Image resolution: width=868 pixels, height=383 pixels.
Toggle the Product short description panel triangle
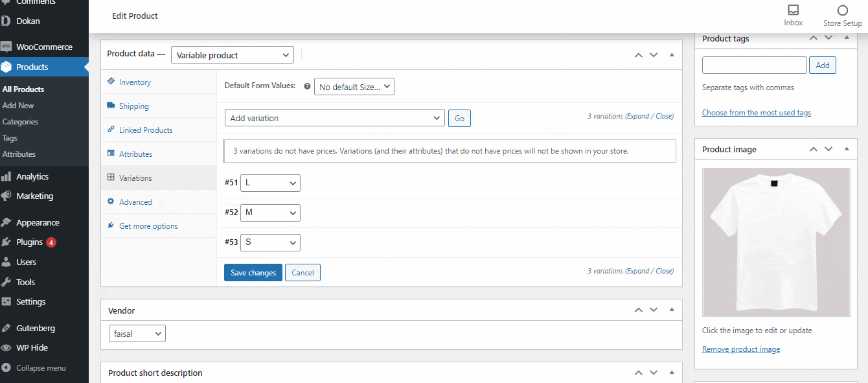click(672, 373)
